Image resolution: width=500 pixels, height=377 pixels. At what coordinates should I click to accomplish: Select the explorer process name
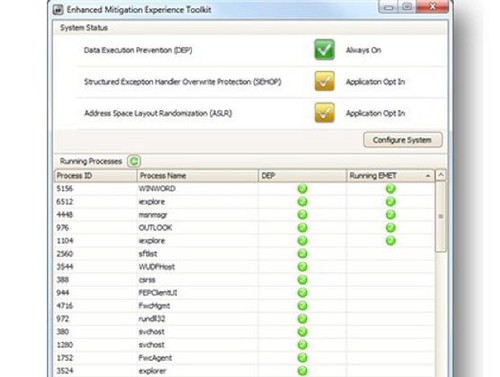(x=152, y=371)
